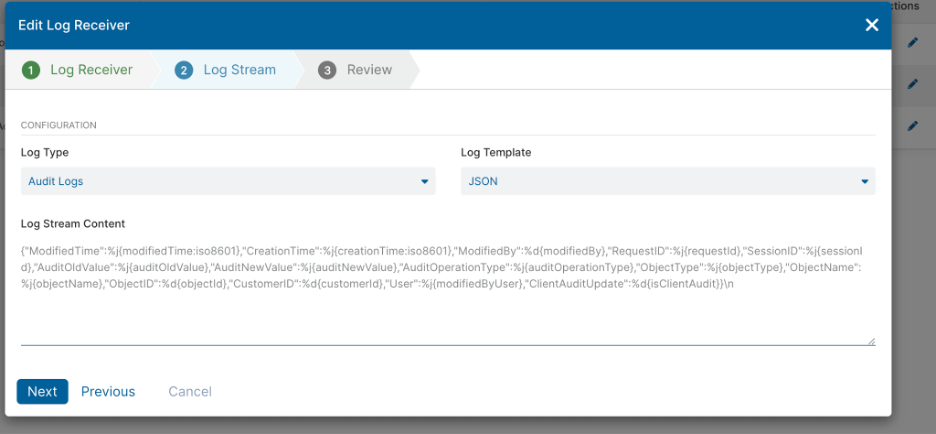This screenshot has height=434, width=936.
Task: Click inside the Log Stream Content textarea
Action: coord(448,291)
